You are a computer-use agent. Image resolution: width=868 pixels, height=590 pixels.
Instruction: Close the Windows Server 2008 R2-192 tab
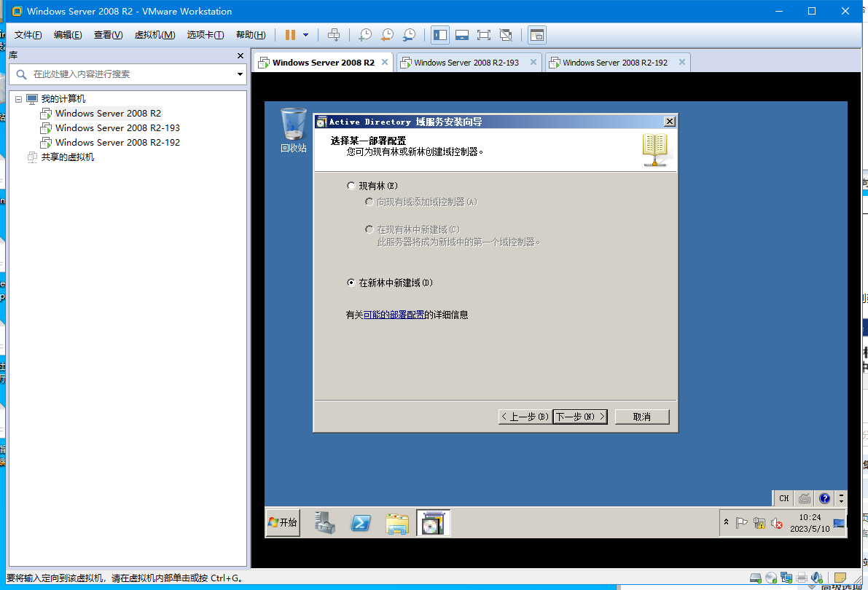pyautogui.click(x=682, y=62)
